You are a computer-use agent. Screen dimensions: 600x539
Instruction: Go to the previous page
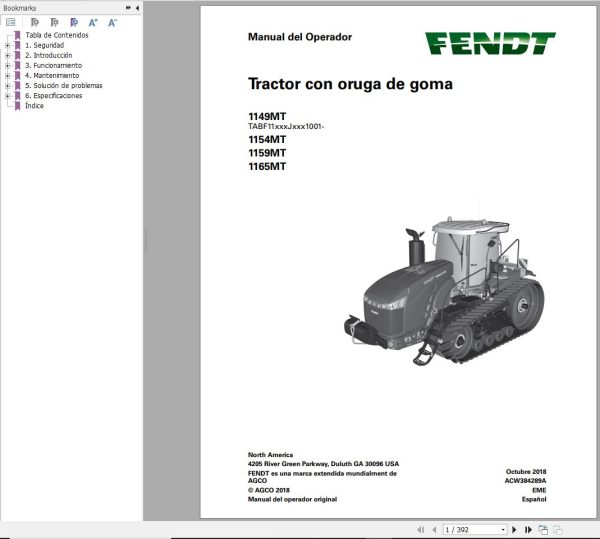coord(434,529)
